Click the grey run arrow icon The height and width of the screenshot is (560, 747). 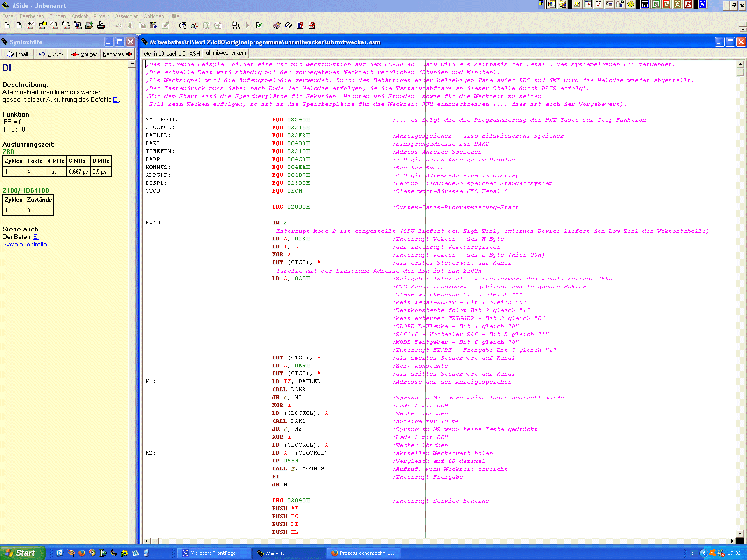247,26
